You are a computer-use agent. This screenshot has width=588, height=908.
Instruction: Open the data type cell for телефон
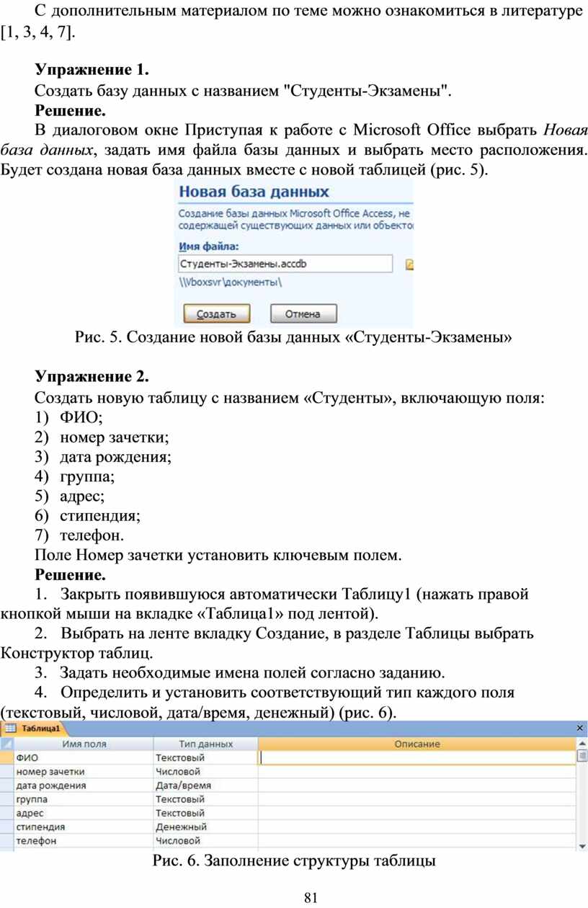tap(205, 840)
